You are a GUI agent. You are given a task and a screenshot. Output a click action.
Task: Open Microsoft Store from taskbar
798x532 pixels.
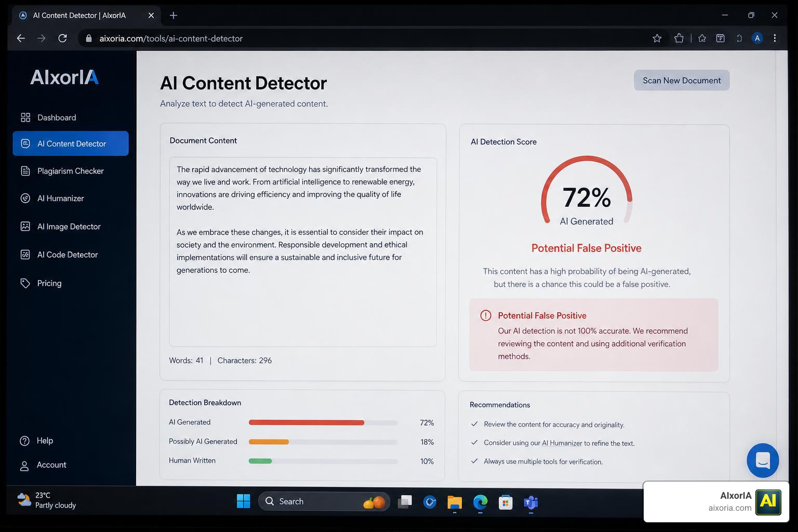coord(506,502)
